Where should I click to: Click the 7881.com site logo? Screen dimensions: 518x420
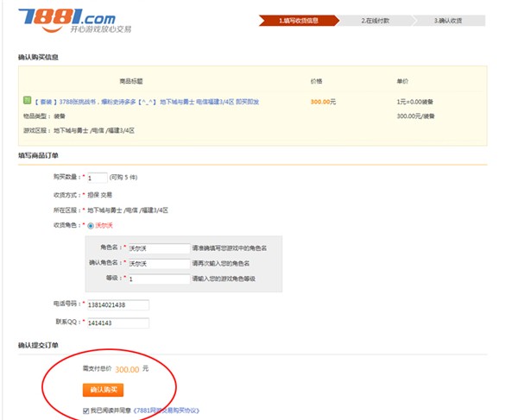(60, 16)
